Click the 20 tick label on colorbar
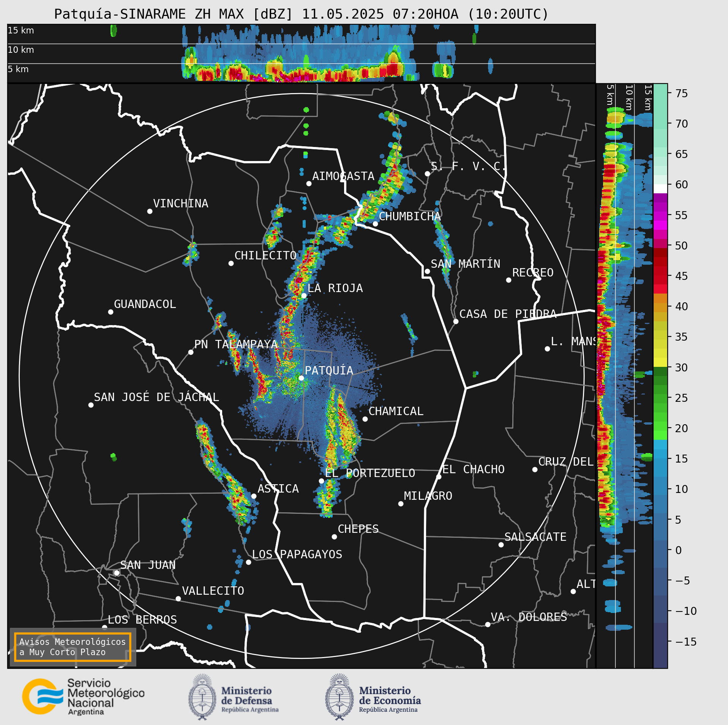 click(682, 428)
